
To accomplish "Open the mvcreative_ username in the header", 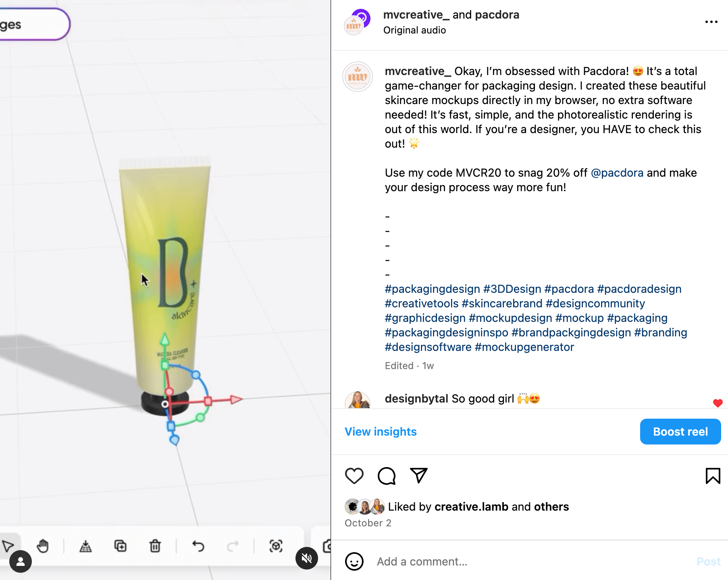I will pos(416,15).
